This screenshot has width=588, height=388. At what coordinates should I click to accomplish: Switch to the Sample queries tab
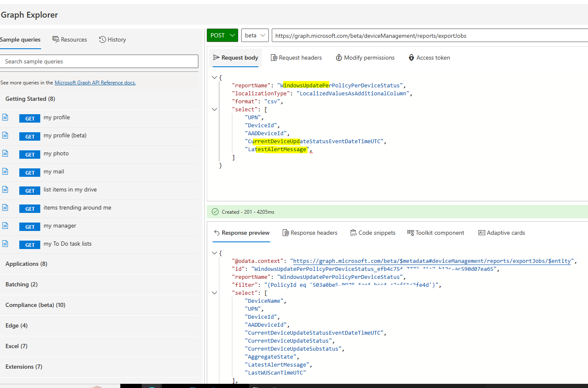point(20,39)
